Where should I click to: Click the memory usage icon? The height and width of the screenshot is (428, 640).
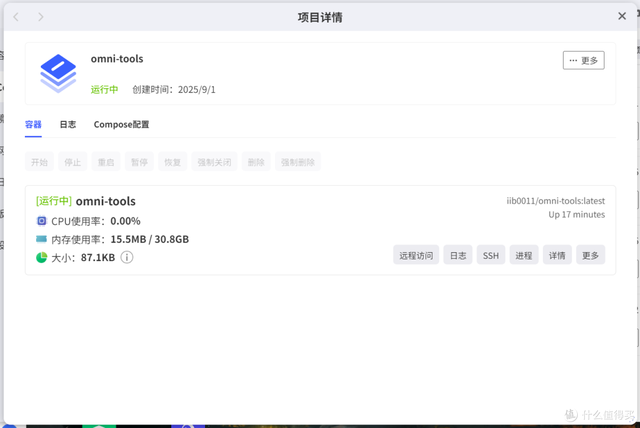tap(41, 239)
